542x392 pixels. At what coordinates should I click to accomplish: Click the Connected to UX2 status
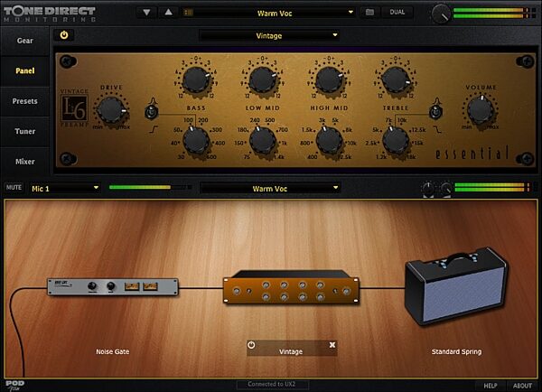272,384
